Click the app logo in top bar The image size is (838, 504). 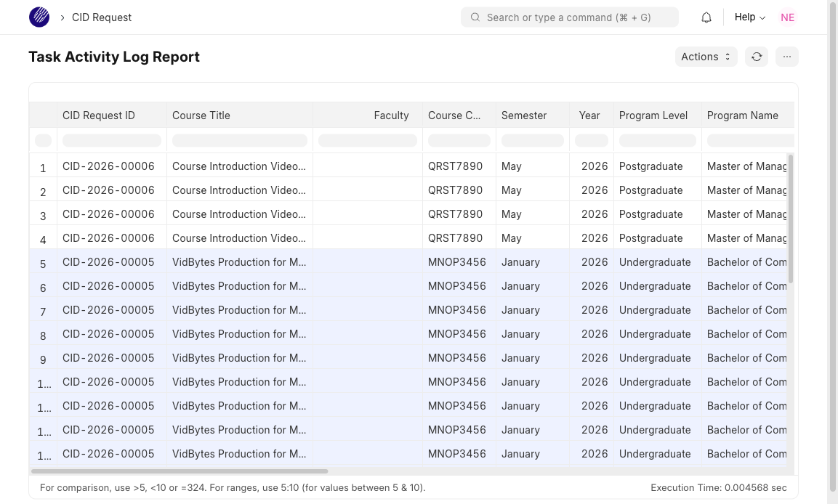39,17
